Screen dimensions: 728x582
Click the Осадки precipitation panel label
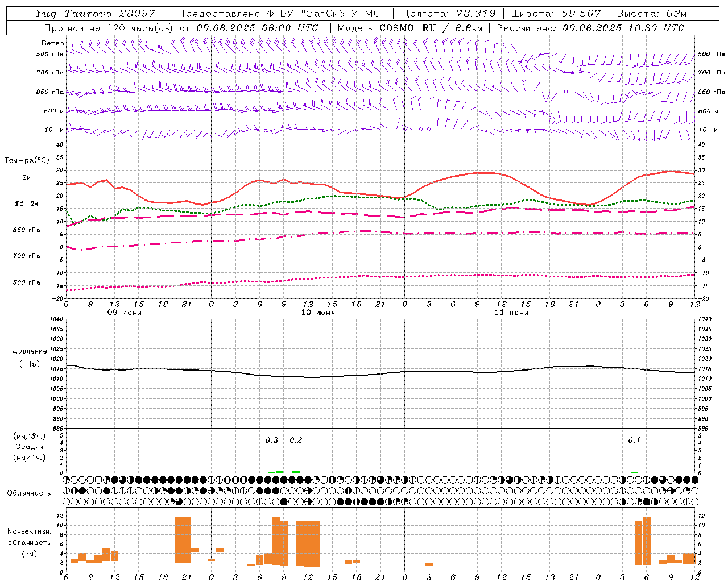pos(29,447)
